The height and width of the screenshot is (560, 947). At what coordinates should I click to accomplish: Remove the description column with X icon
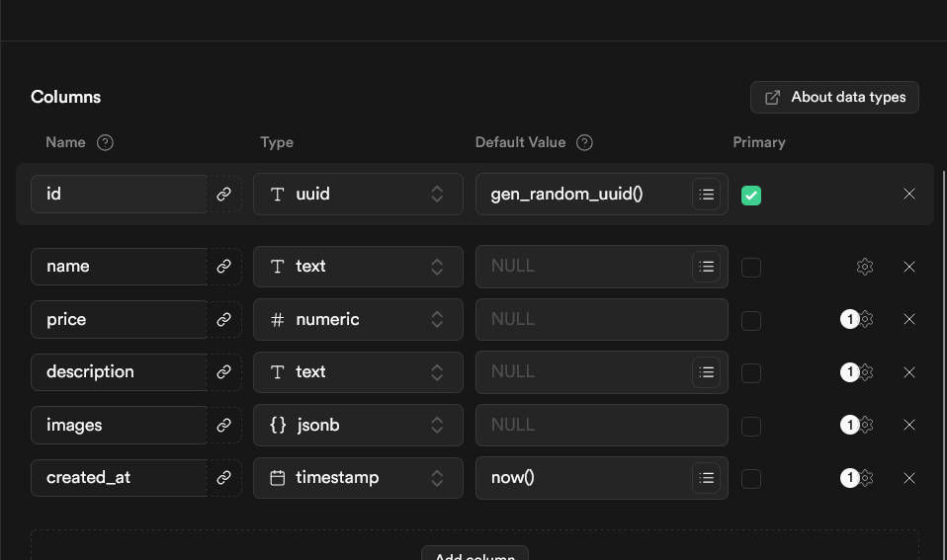tap(909, 372)
